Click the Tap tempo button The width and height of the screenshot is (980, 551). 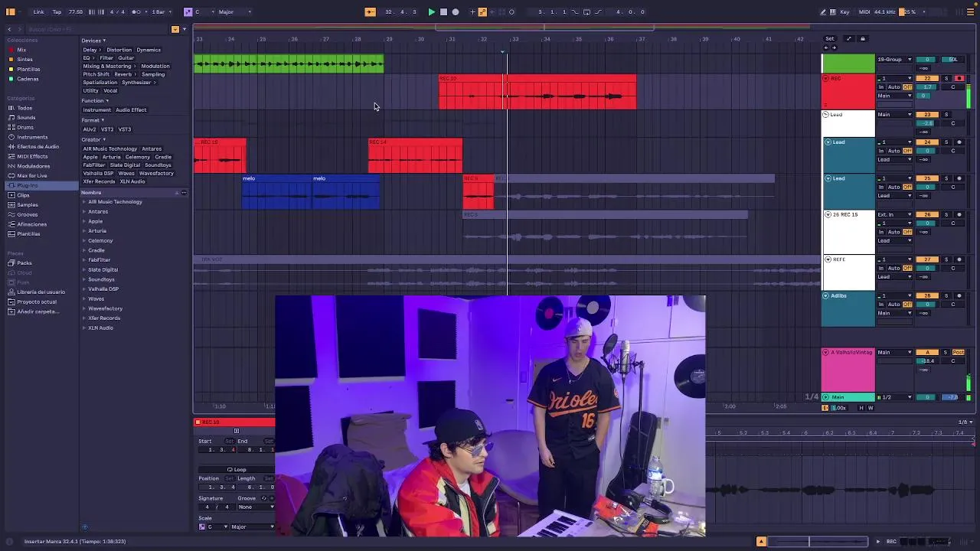[x=57, y=11]
